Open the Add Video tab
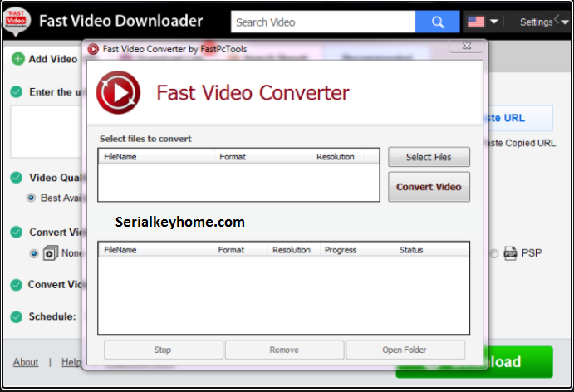574x392 pixels. click(x=45, y=59)
